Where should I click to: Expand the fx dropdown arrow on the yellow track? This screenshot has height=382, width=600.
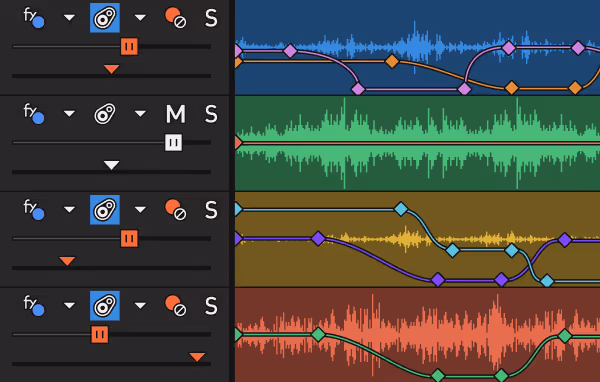[69, 209]
